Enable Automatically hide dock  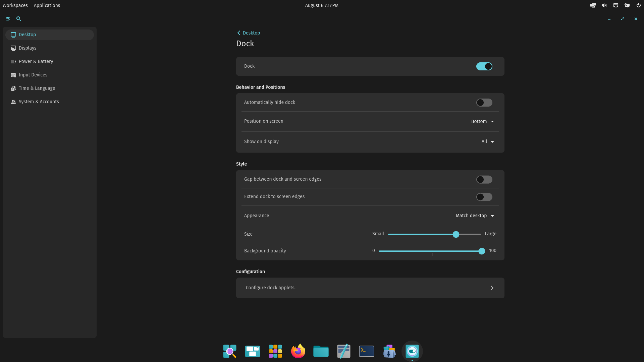point(484,103)
